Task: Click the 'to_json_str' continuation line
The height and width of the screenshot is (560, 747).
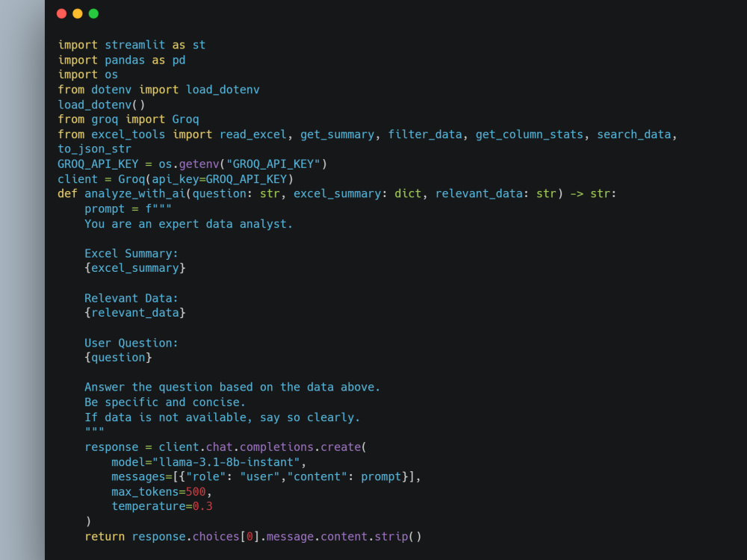Action: (x=94, y=149)
